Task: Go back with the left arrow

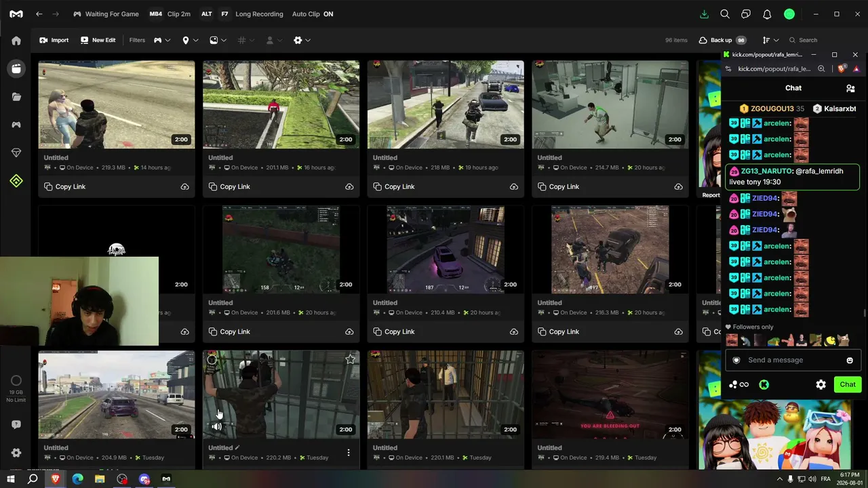Action: click(x=39, y=14)
